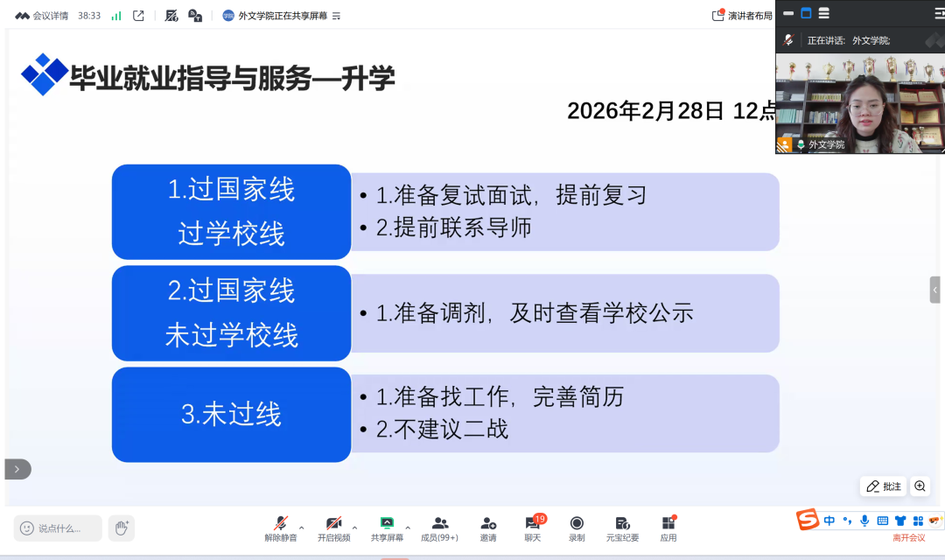Open the 演讲者布局 layout menu

(x=743, y=16)
